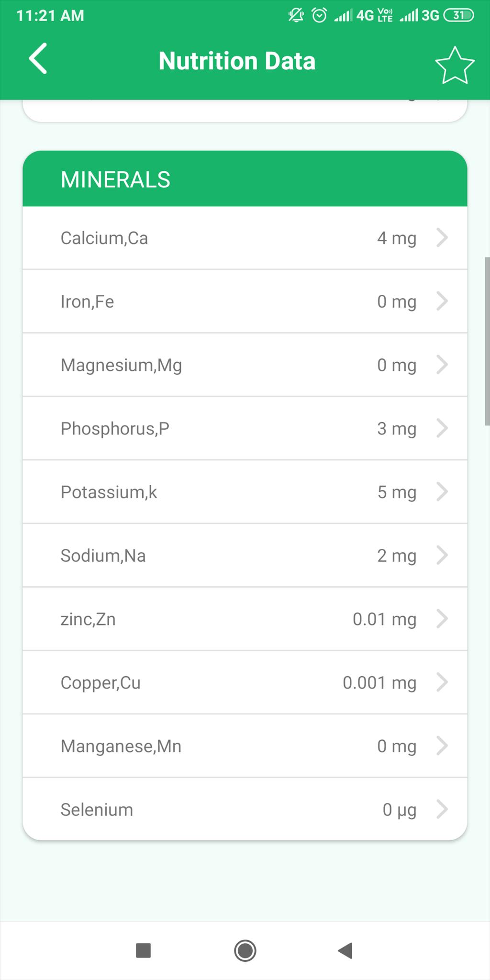Image resolution: width=490 pixels, height=980 pixels.
Task: Click the MINERALS section header
Action: coord(245,179)
